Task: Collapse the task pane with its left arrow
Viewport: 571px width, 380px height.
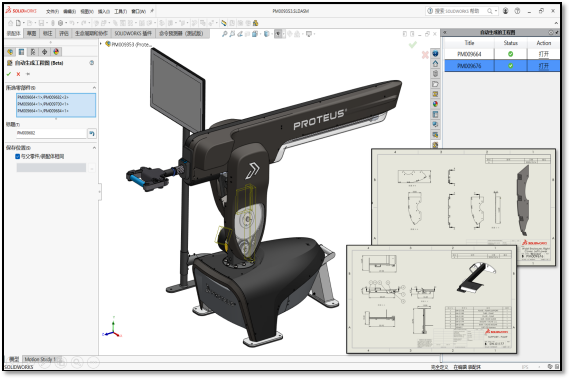Action: pos(445,32)
